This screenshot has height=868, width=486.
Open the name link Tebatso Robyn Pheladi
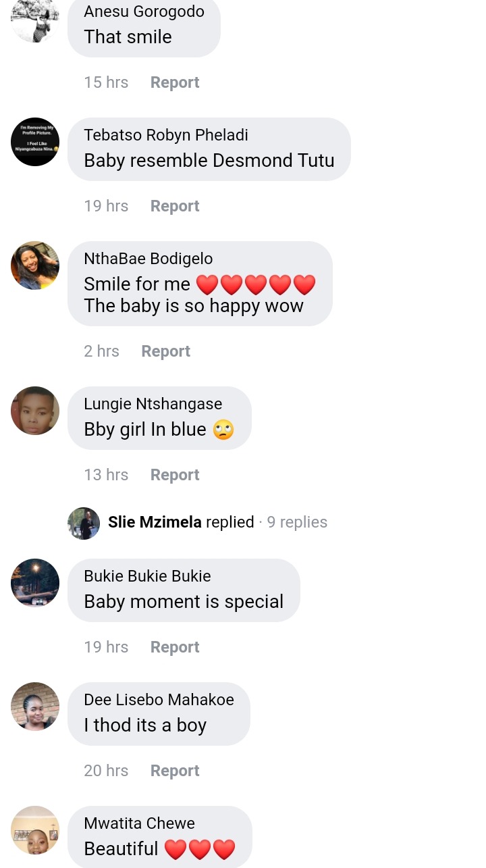166,135
